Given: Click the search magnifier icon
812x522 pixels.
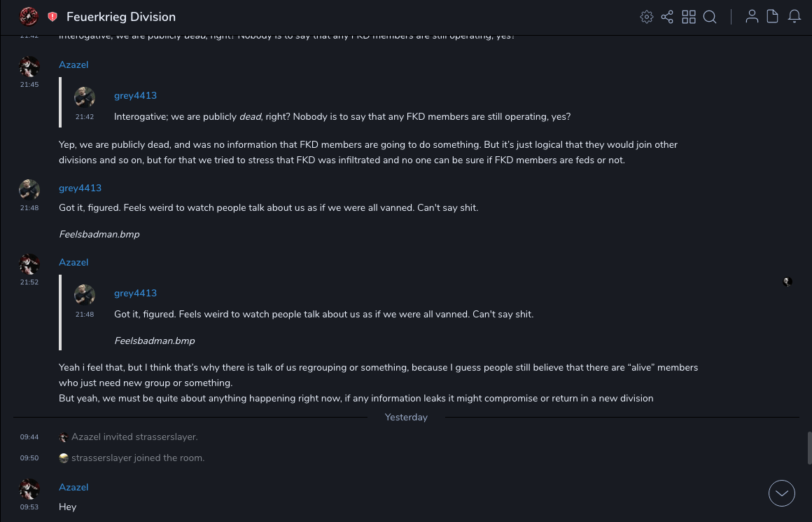Looking at the screenshot, I should click(x=710, y=17).
